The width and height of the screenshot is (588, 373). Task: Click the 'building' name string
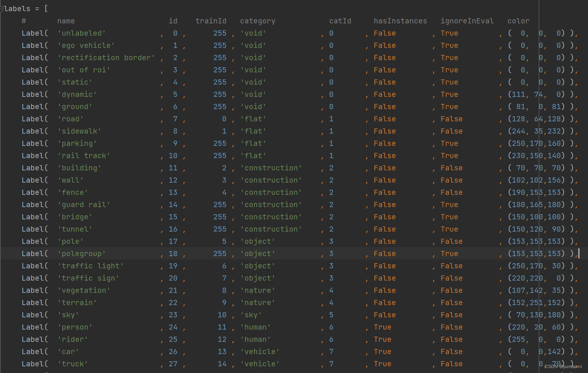(x=79, y=168)
